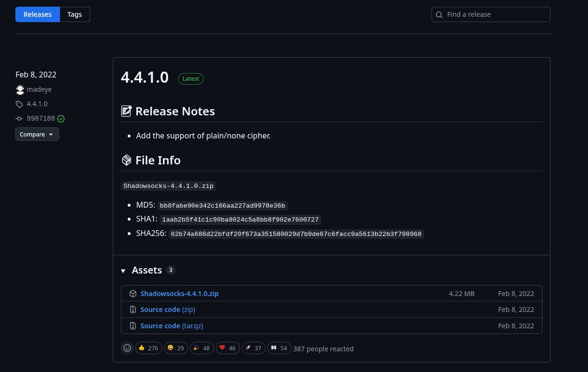Click the Assets heading
Screen dimensions: 588x372
click(x=147, y=270)
